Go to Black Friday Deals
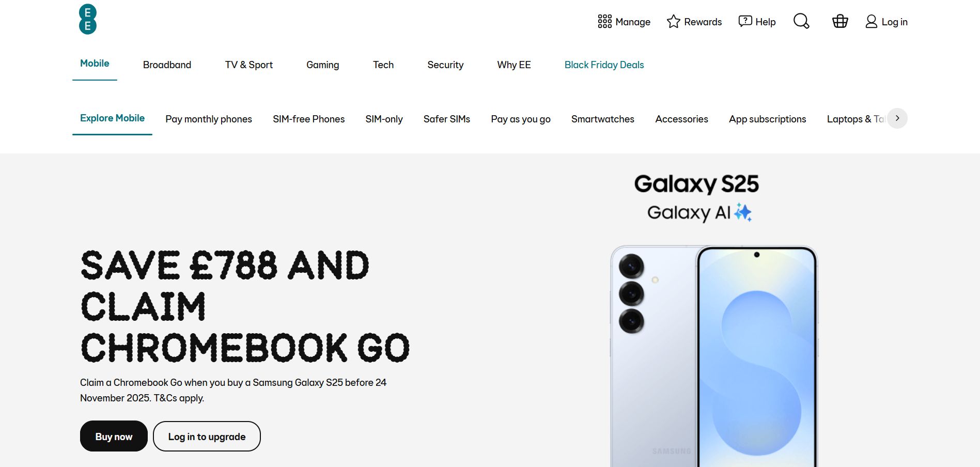The width and height of the screenshot is (980, 467). pos(604,65)
